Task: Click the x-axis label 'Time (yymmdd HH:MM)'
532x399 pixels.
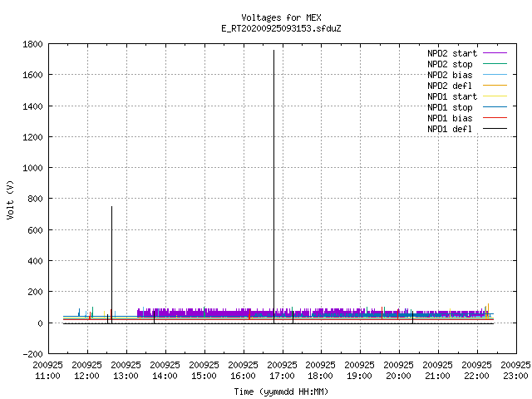Action: (281, 392)
